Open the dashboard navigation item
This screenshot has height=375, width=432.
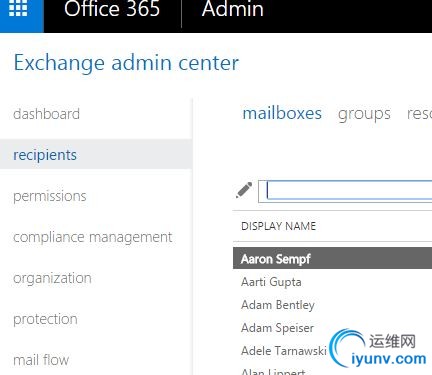pyautogui.click(x=46, y=114)
